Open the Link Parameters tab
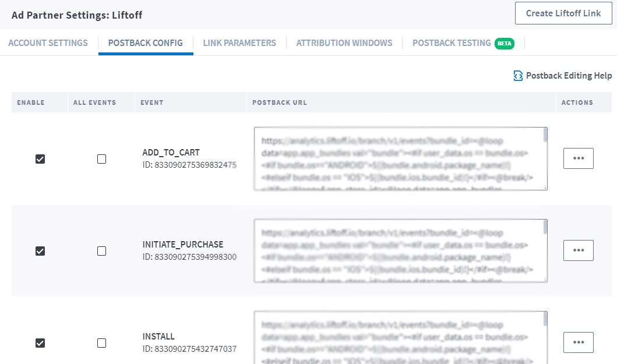This screenshot has height=364, width=617. 239,43
